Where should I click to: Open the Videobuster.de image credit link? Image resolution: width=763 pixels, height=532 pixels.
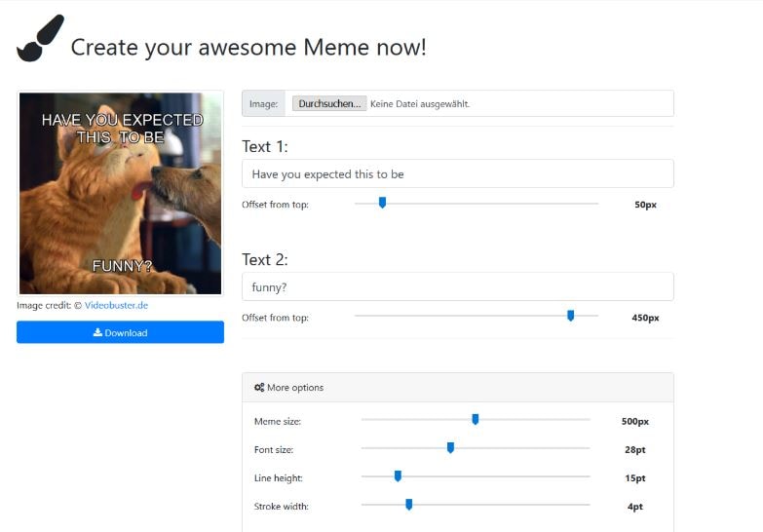(116, 305)
